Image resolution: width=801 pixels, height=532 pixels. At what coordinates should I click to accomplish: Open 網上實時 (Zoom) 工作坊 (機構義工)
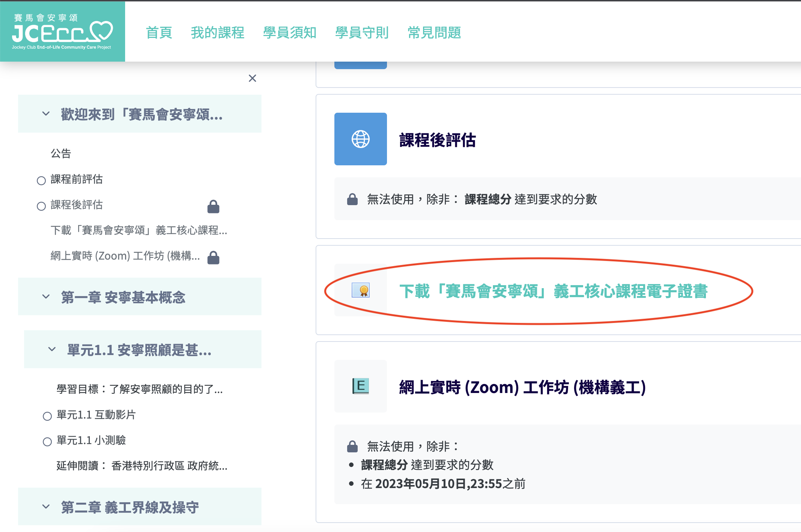(x=521, y=387)
